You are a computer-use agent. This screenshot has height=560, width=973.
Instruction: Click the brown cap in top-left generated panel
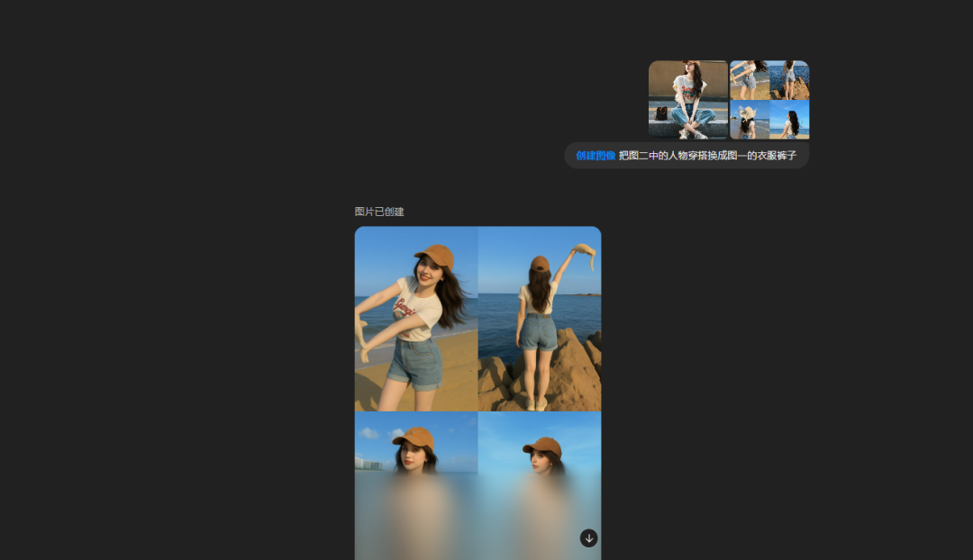(x=434, y=255)
